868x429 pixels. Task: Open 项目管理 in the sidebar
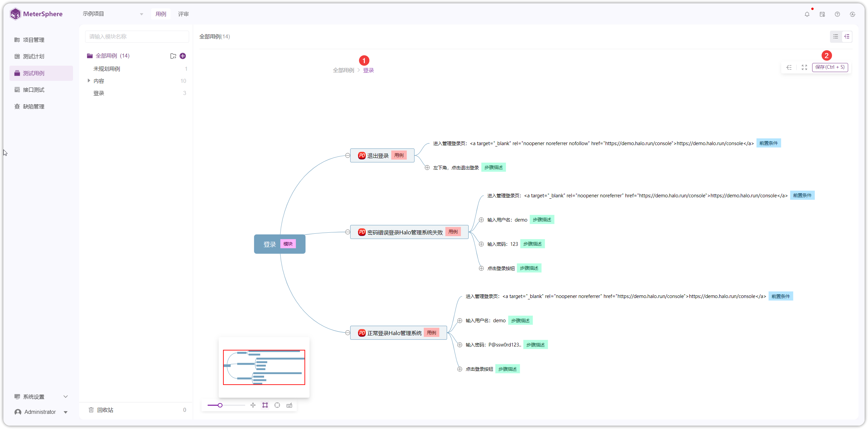coord(41,40)
